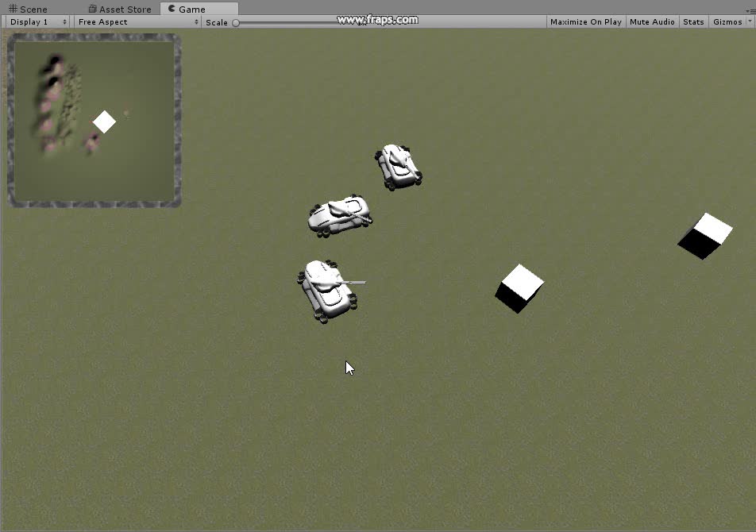The image size is (756, 532).
Task: Click the nearest white cube pickup
Action: coord(518,288)
